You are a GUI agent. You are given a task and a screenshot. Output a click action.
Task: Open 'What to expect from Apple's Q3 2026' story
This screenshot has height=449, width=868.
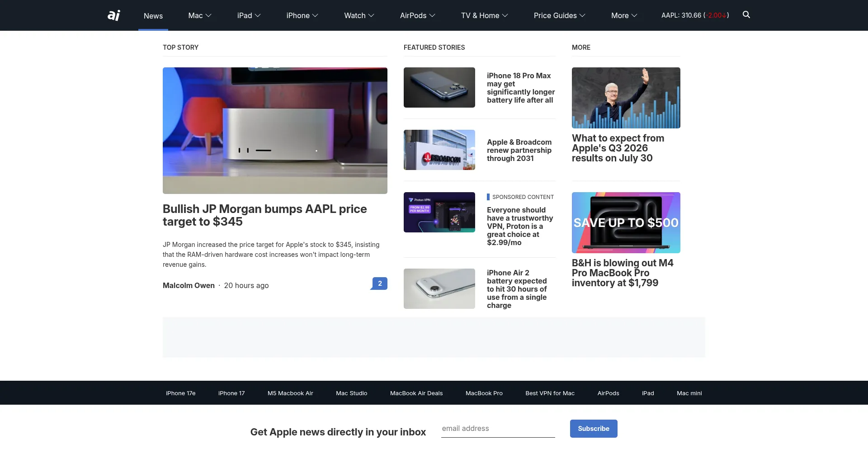point(618,148)
